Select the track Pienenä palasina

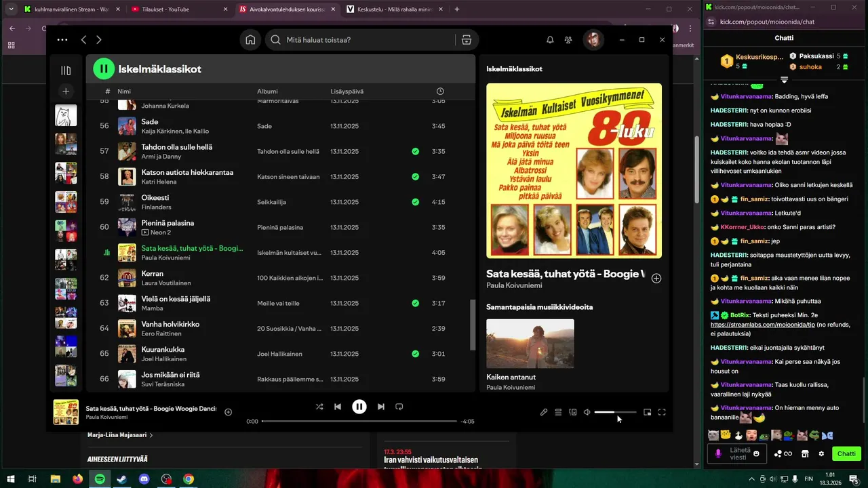click(281, 227)
